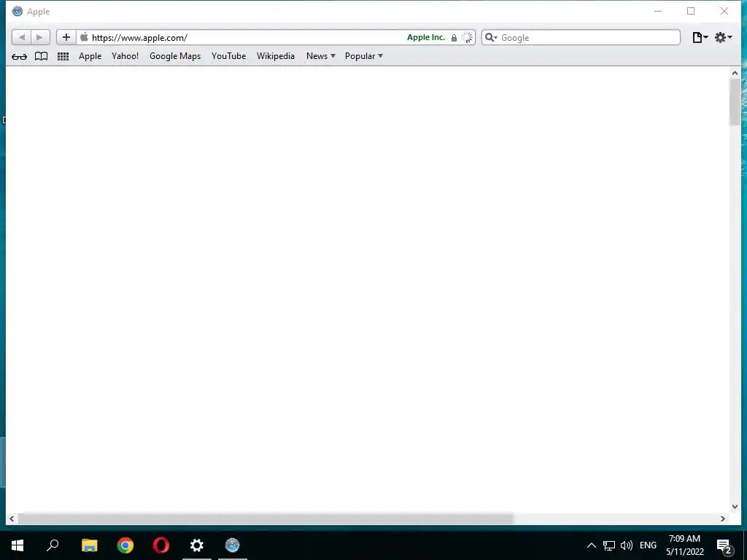Expand the Popular bookmarks folder
747x560 pixels.
click(x=363, y=55)
